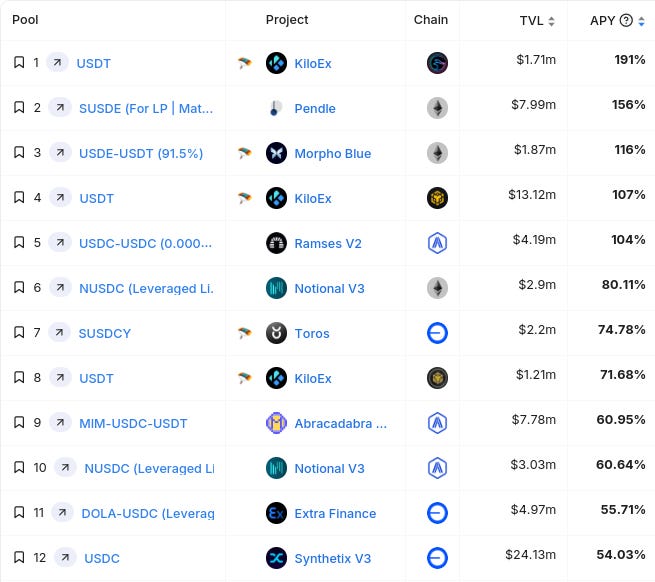Screen dimensions: 655x582
Task: Bookmark row 1 USDT KiloEx pool
Action: tap(19, 62)
